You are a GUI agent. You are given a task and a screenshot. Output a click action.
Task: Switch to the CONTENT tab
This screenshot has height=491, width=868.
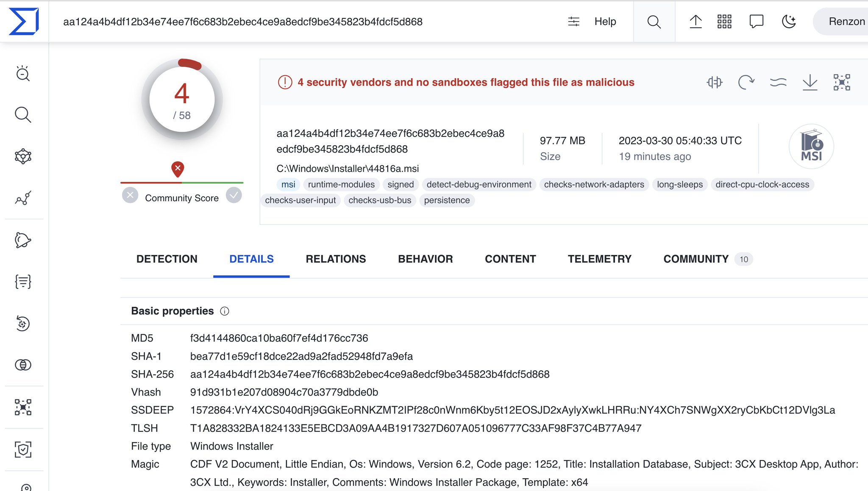pos(510,259)
